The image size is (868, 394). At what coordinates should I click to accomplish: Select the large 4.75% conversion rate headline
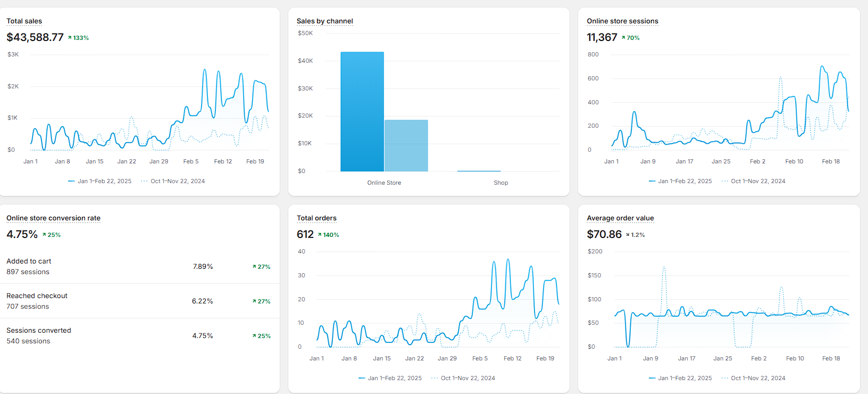[x=22, y=234]
